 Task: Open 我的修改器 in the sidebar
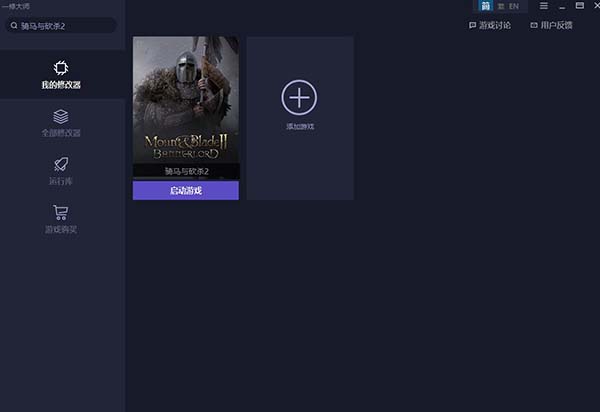[61, 75]
